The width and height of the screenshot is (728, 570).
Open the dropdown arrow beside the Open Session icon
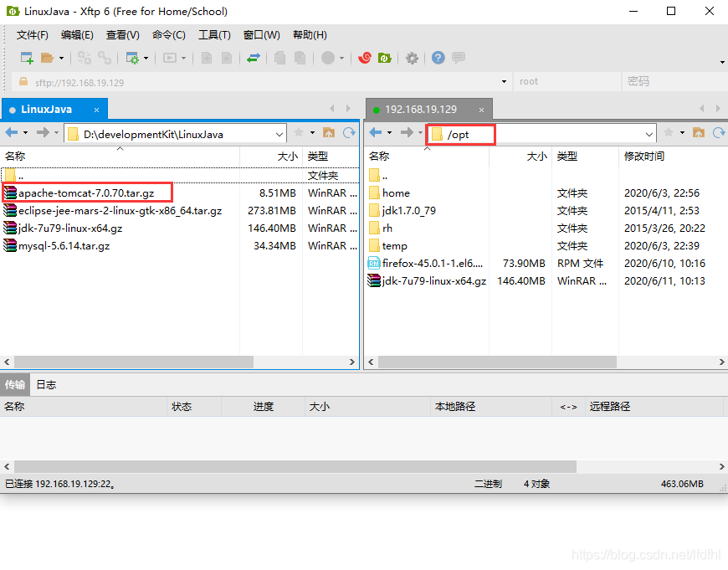(x=61, y=59)
